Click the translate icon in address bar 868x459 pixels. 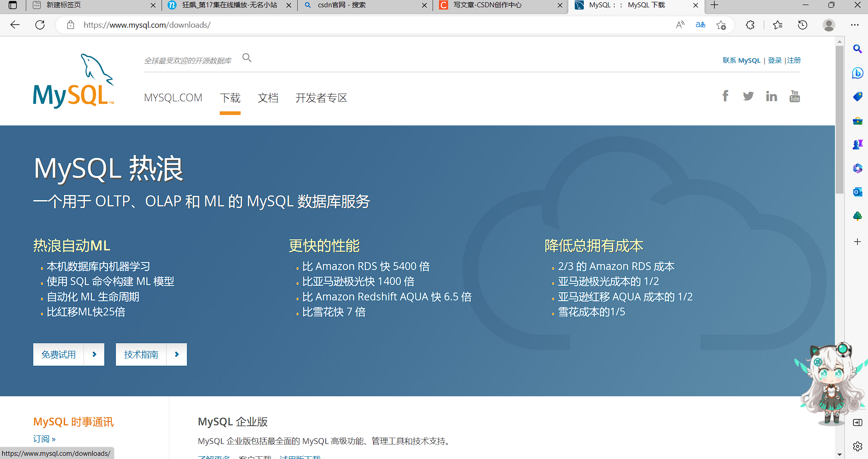pyautogui.click(x=700, y=25)
